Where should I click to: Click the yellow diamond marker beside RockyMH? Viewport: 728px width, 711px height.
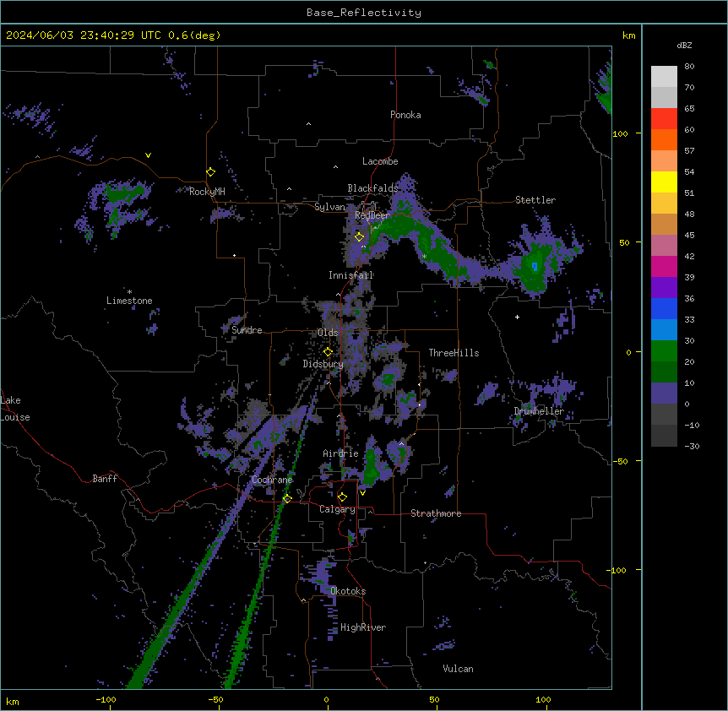[x=211, y=172]
